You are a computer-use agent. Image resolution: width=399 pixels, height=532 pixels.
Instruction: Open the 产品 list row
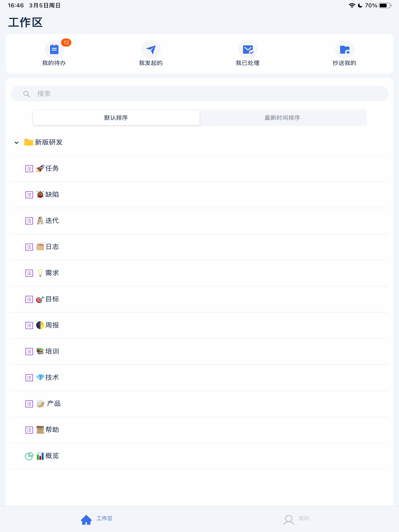(199, 404)
